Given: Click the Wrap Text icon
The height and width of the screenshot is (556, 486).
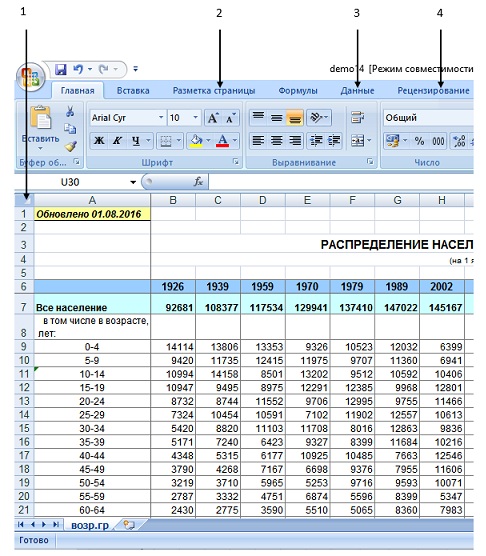Looking at the screenshot, I should [x=357, y=117].
